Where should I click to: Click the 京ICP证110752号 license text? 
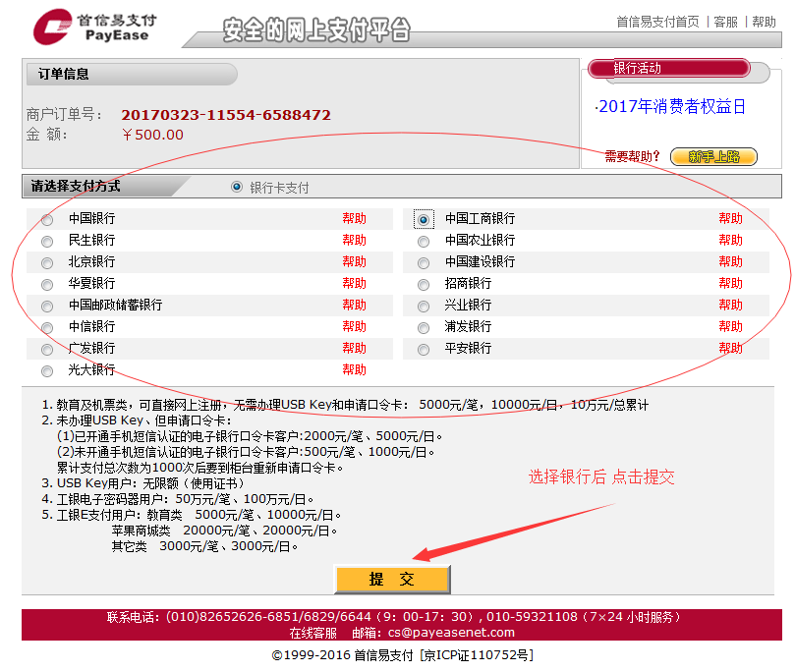click(x=477, y=655)
